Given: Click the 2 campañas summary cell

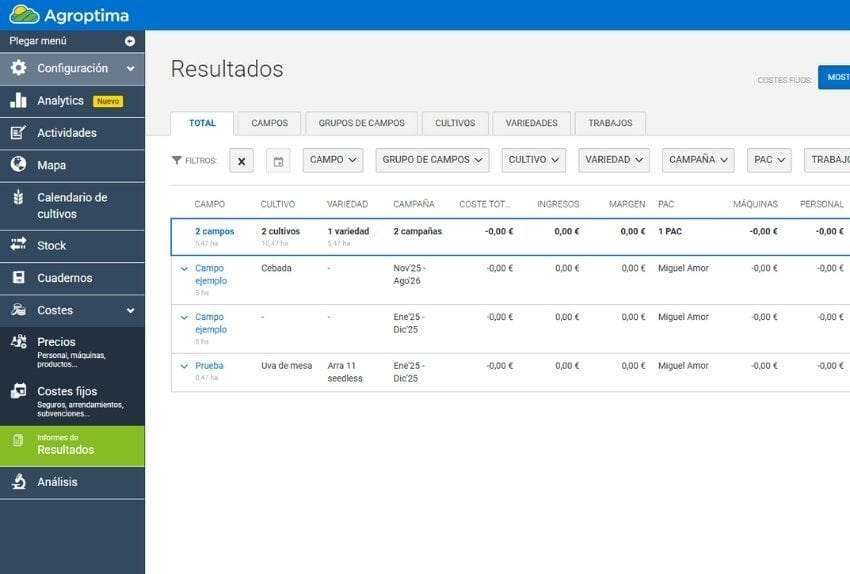Looking at the screenshot, I should [x=418, y=231].
